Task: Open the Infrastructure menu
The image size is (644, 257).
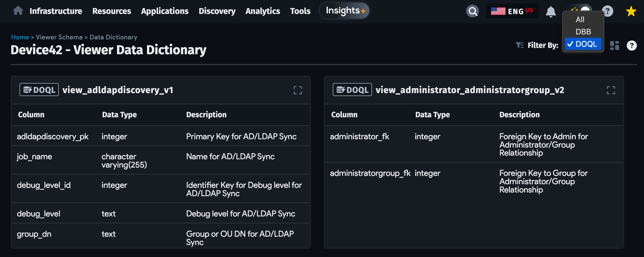Action: [56, 11]
